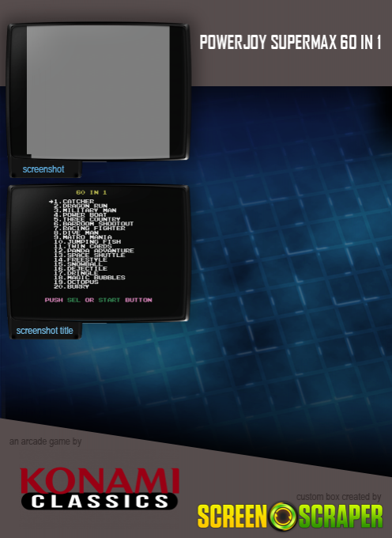Select '18.MAGIC BUBBLES' in the game list
The image size is (392, 538).
(x=89, y=277)
